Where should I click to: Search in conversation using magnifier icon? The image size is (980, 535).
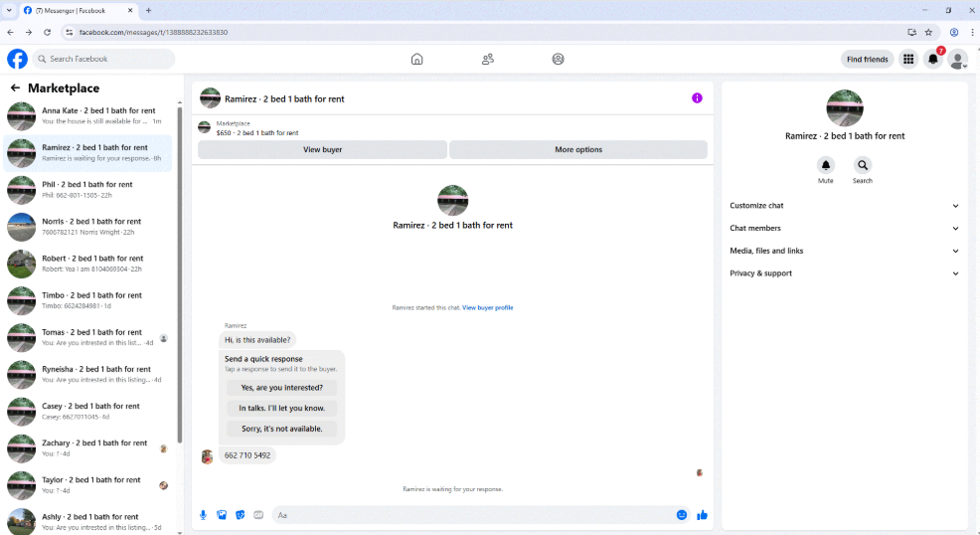coord(863,165)
